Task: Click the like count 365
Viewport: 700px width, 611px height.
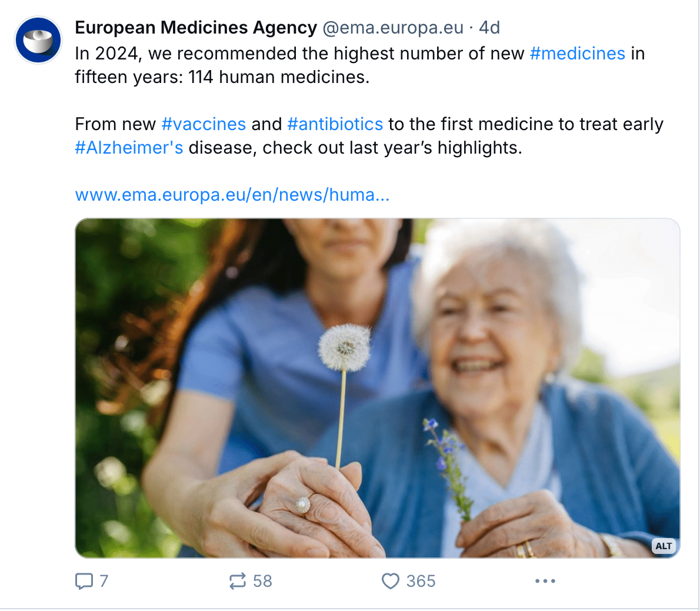Action: [x=421, y=581]
